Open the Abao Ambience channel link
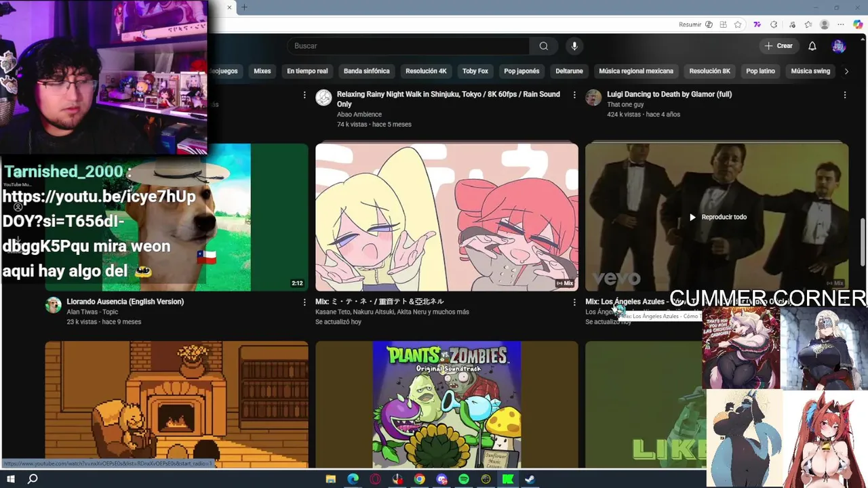 pos(359,115)
